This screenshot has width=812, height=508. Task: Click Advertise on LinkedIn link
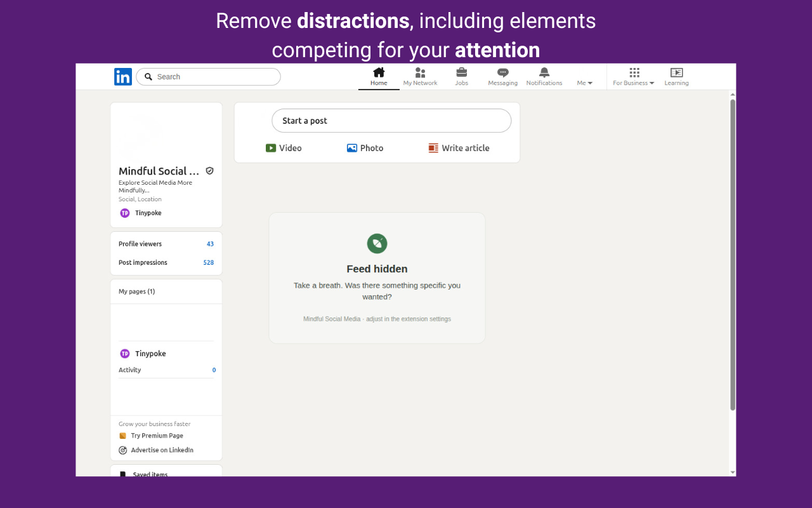[156, 450]
